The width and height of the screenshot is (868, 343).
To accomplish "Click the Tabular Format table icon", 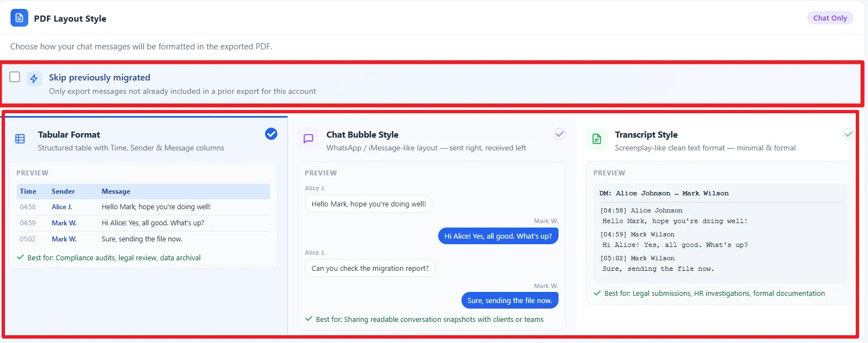I will 20,139.
